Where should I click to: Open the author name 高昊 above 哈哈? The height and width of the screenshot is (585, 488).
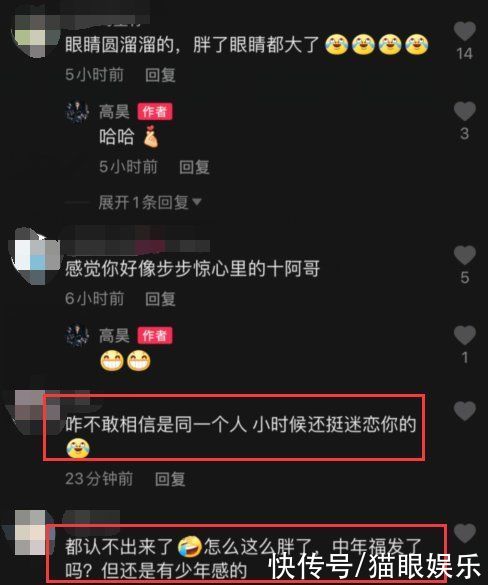114,112
